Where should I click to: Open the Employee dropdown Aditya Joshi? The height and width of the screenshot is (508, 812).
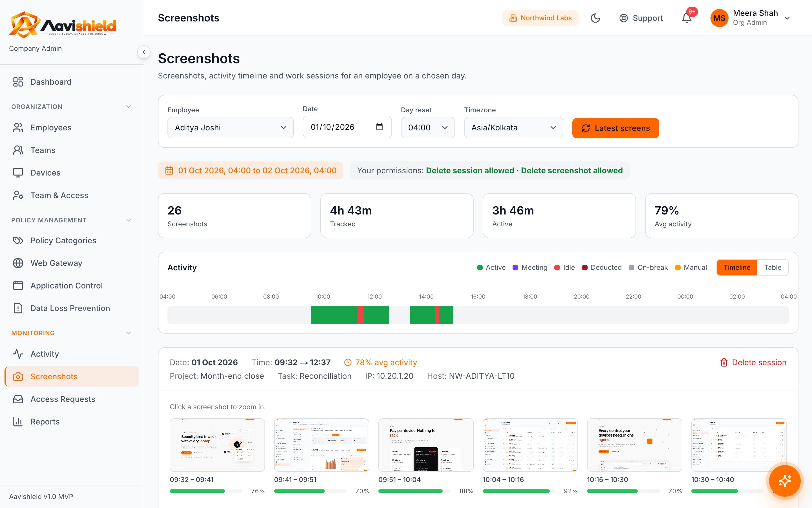231,128
